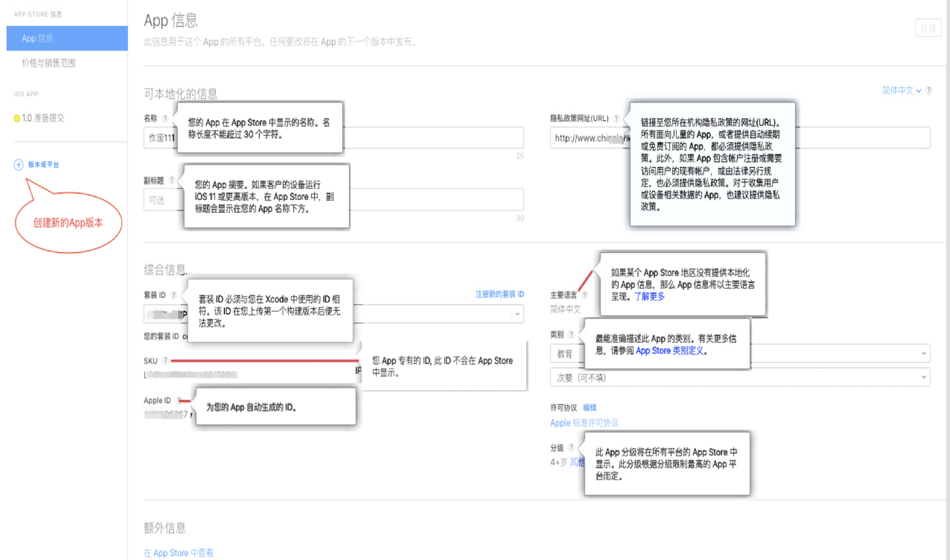Click the 可本地化的信息 section heading
The image size is (950, 560).
point(181,93)
